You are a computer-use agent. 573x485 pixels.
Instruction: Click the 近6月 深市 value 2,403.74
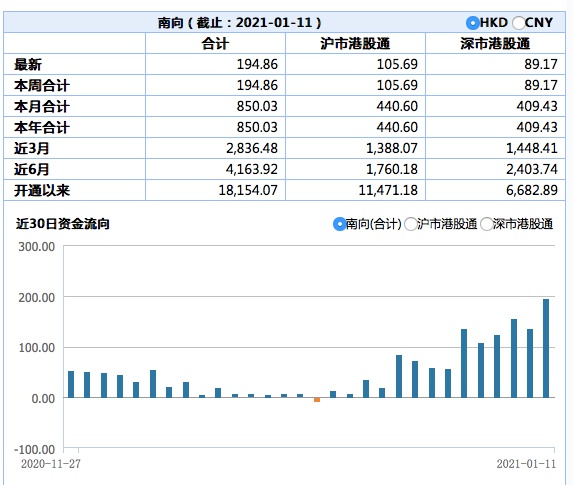(x=532, y=169)
